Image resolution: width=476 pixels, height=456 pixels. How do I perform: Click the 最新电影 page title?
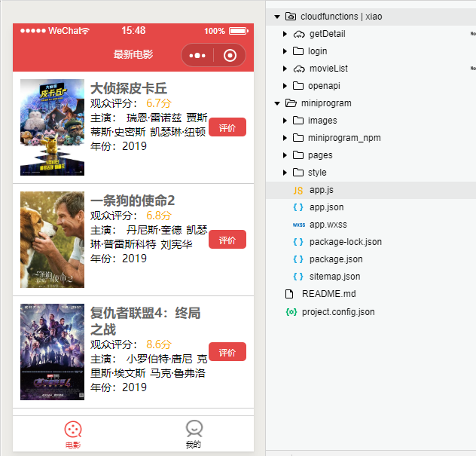coord(133,55)
